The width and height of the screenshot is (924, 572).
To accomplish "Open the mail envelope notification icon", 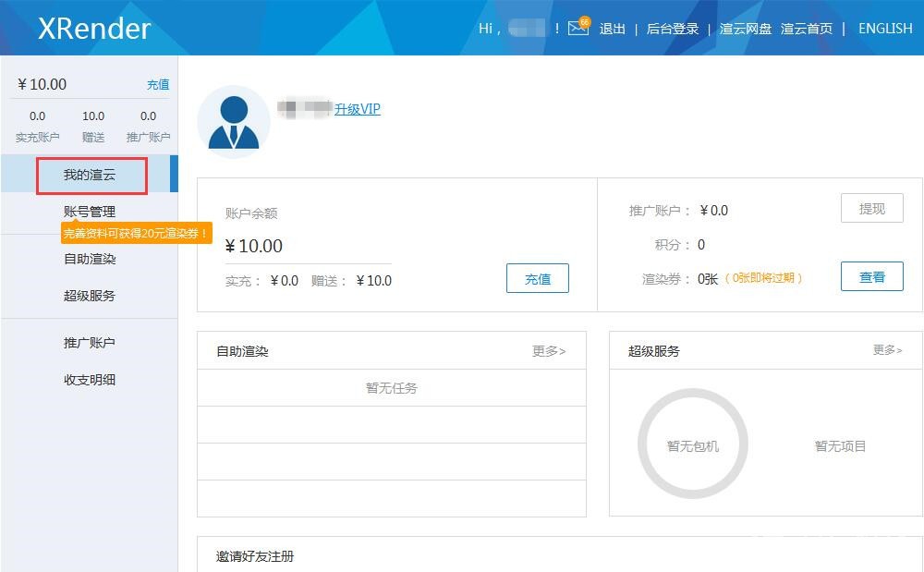I will tap(578, 28).
